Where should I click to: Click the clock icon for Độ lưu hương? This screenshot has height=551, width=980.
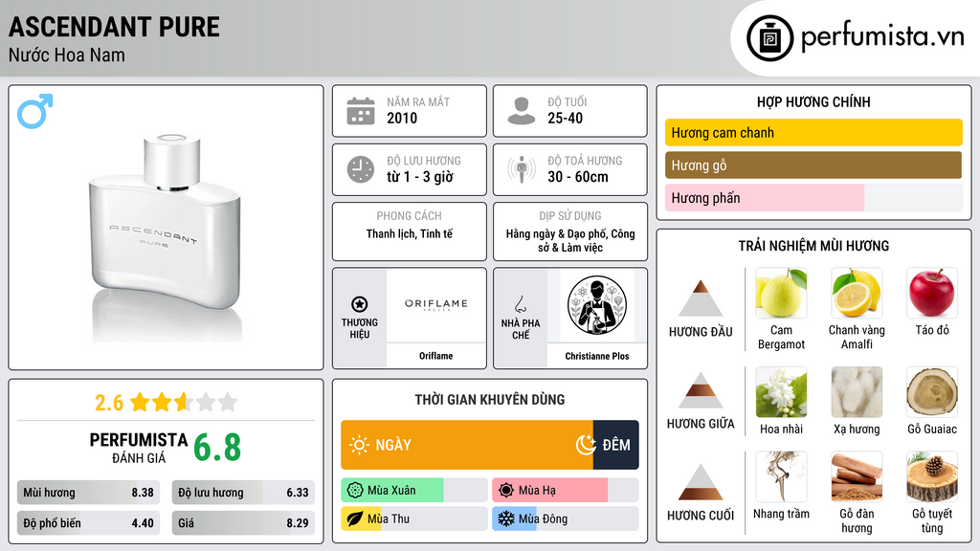[361, 169]
